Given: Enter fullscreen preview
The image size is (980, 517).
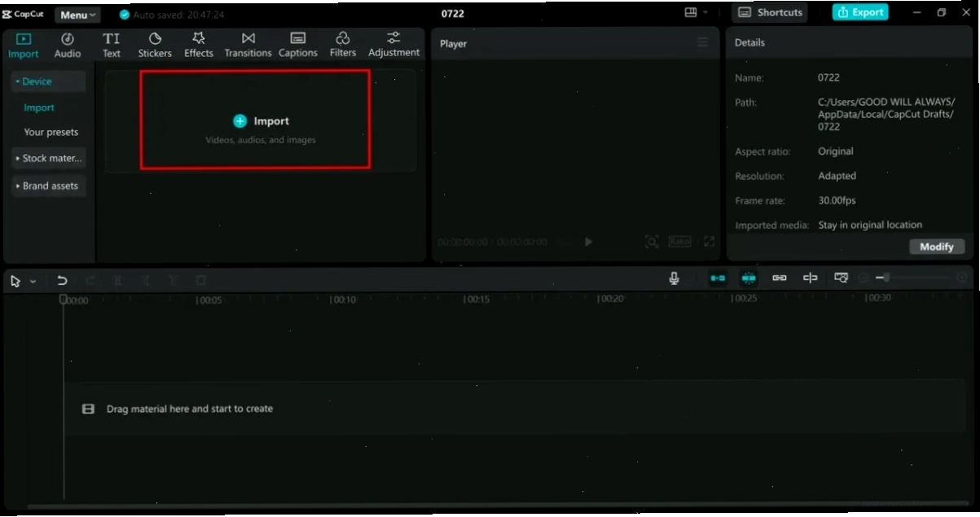Looking at the screenshot, I should (709, 242).
